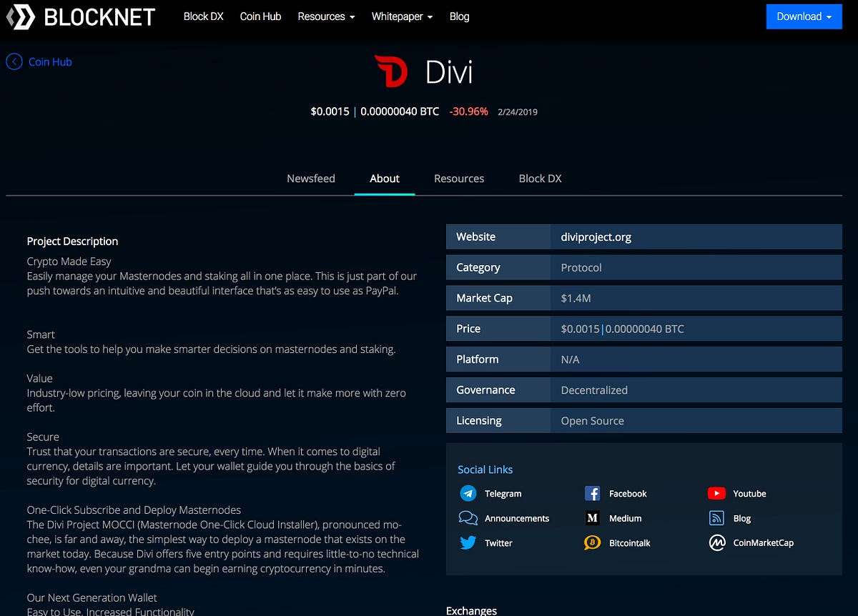858x616 pixels.
Task: Click the Medium icon
Action: 592,518
